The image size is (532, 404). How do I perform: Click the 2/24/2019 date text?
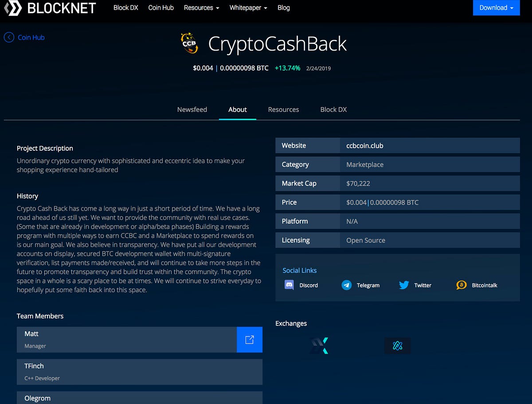click(x=318, y=69)
